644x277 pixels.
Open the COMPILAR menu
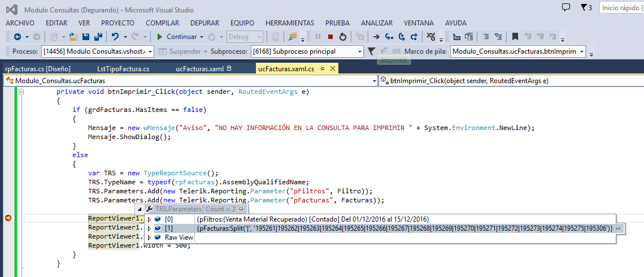(x=162, y=23)
